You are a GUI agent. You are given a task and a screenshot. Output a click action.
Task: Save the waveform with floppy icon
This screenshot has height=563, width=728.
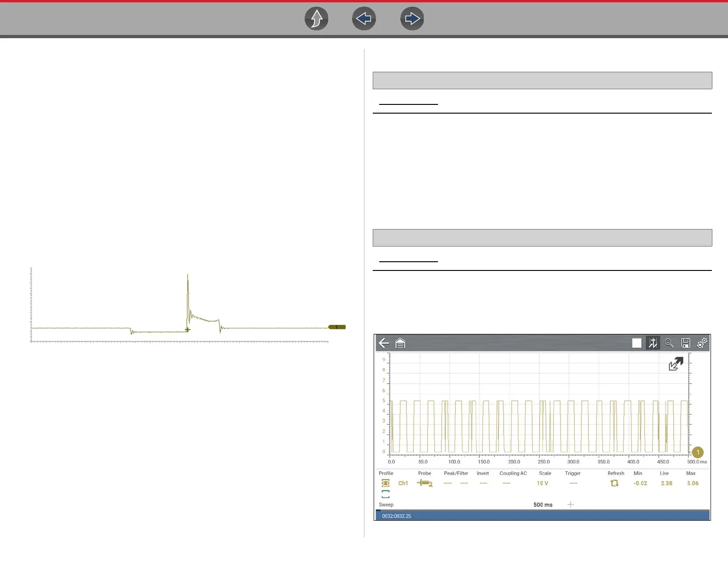(686, 343)
